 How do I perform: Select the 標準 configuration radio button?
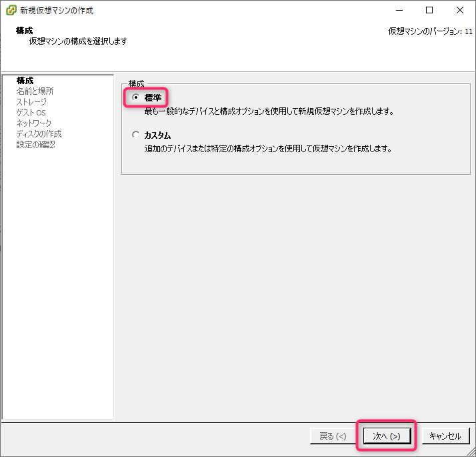tap(136, 97)
